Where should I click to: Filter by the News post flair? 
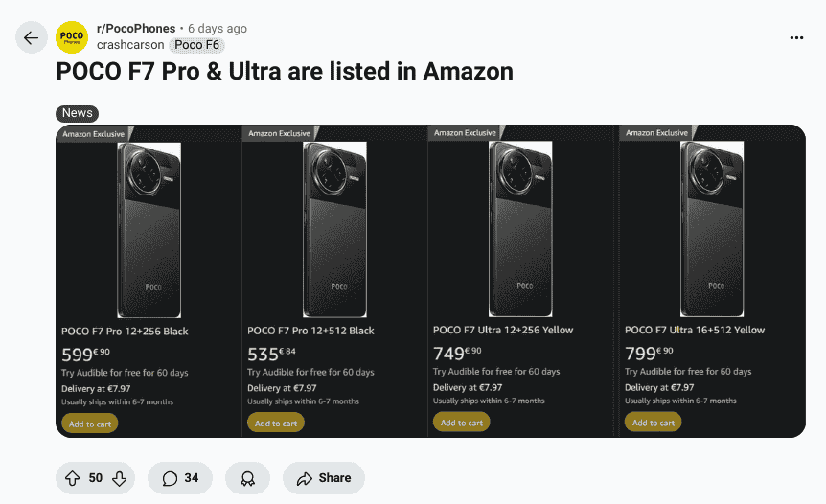point(78,113)
